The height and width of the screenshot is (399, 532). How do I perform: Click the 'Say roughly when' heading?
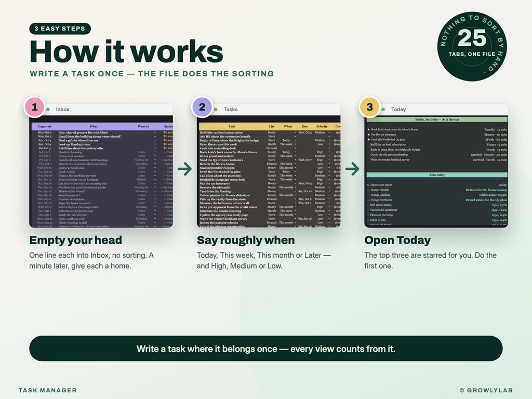coord(246,240)
